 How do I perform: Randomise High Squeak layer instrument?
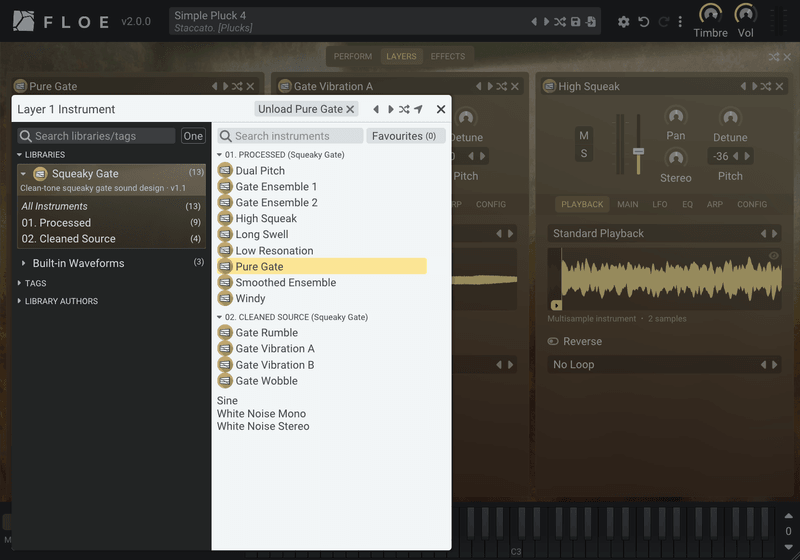pos(766,86)
